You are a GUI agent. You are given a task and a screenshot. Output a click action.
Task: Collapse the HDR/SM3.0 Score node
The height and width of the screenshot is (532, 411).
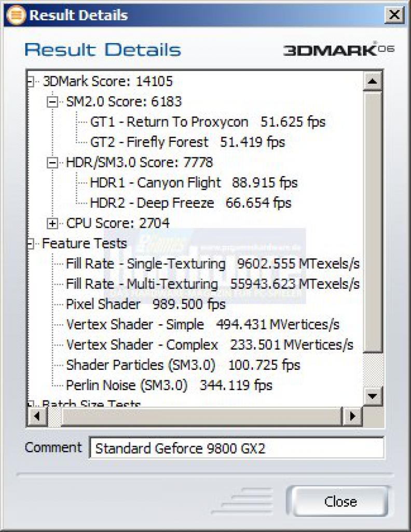[x=52, y=163]
